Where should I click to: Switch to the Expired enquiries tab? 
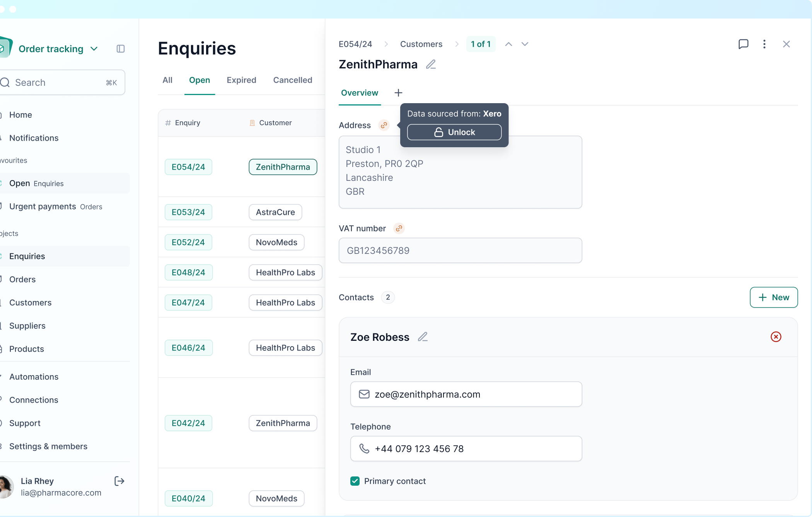[x=241, y=80]
